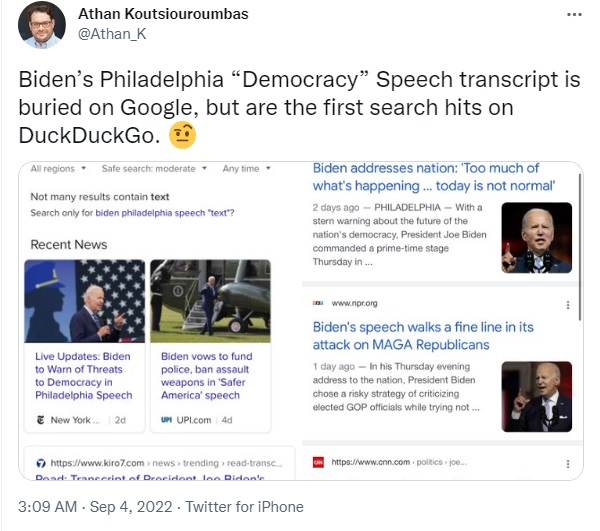Click the NPR favicon next to www.npr.org
Image resolution: width=600 pixels, height=531 pixels.
click(318, 303)
